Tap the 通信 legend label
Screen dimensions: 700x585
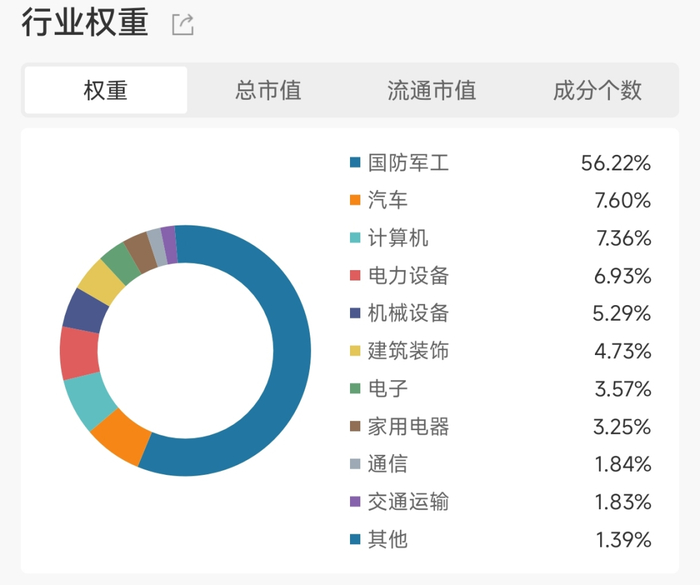coord(388,464)
